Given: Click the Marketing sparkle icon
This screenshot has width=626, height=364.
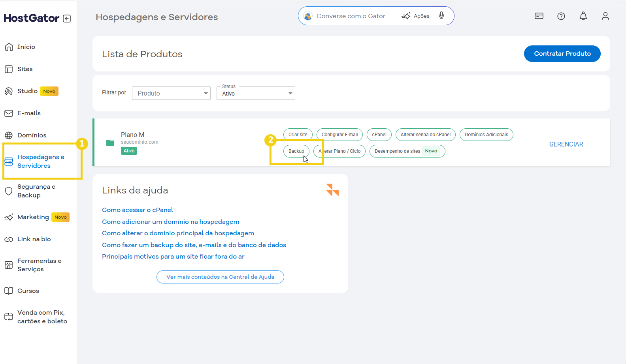Looking at the screenshot, I should (x=9, y=217).
